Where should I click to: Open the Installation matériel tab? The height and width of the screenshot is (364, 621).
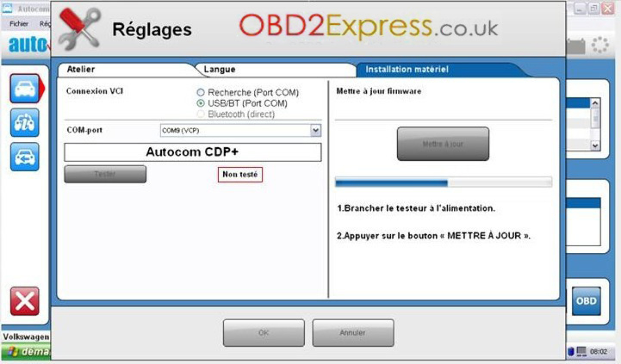point(407,69)
